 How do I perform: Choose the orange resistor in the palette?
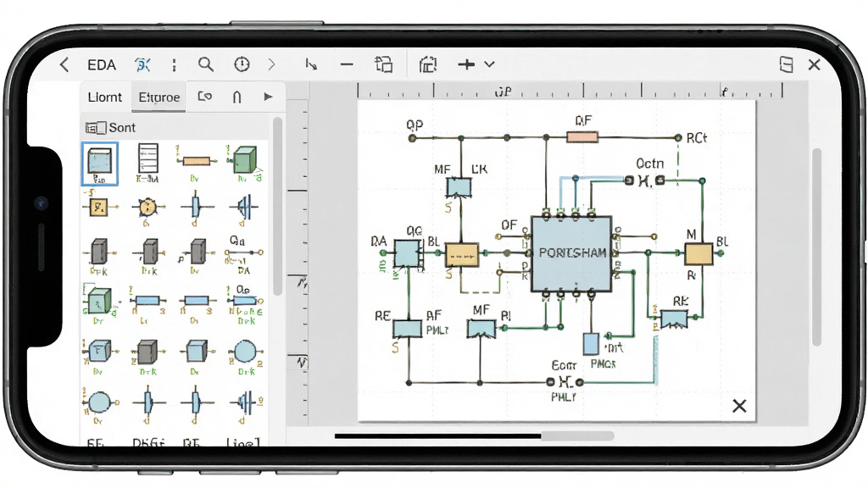pyautogui.click(x=195, y=163)
